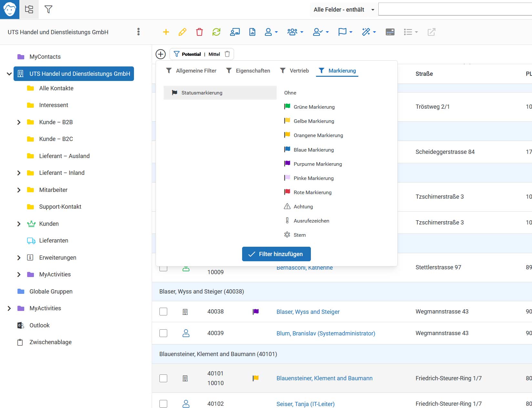Viewport: 532px width, 408px height.
Task: Expand the Kunde – B2B folder
Action: [19, 122]
